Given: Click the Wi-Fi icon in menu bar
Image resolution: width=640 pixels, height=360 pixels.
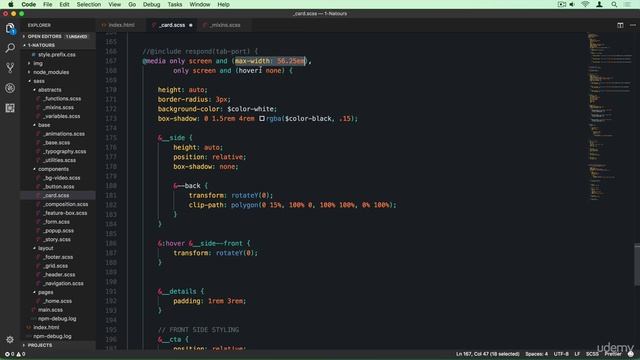Looking at the screenshot, I should (585, 4).
